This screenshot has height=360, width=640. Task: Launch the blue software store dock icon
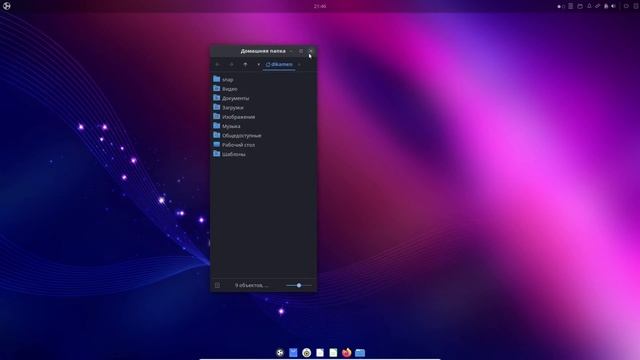click(293, 353)
